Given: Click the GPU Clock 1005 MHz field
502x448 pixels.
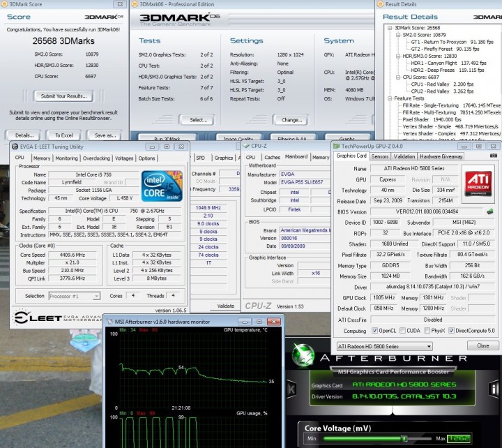Looking at the screenshot, I should tap(383, 298).
